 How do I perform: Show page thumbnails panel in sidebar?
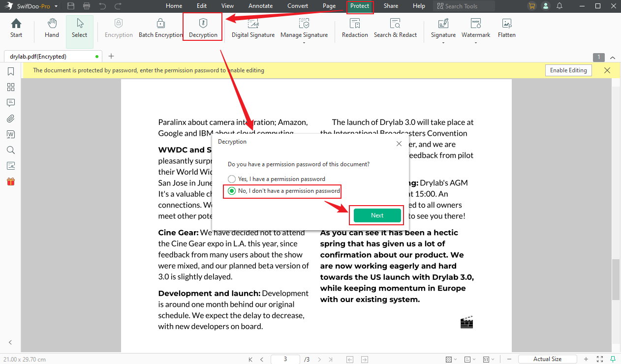click(x=11, y=87)
